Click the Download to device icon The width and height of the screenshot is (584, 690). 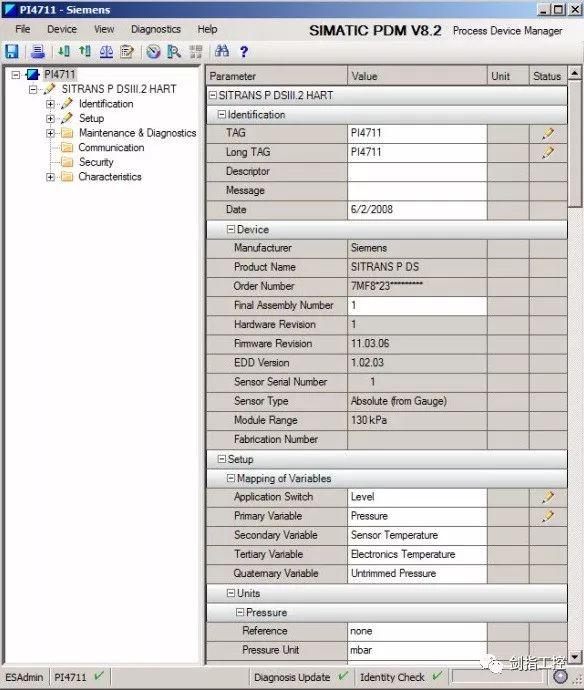pos(64,52)
